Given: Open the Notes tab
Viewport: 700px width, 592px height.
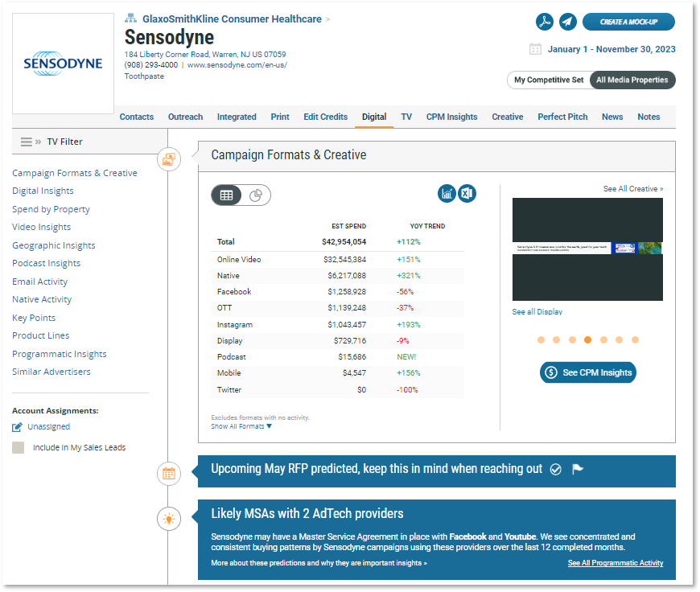Looking at the screenshot, I should pos(649,117).
